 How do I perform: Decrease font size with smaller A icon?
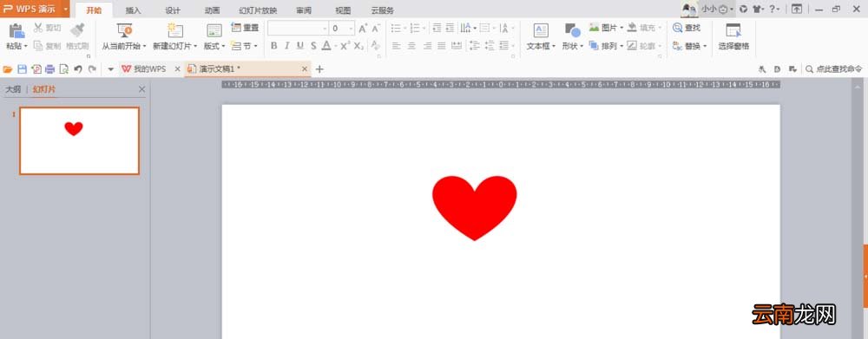[376, 29]
